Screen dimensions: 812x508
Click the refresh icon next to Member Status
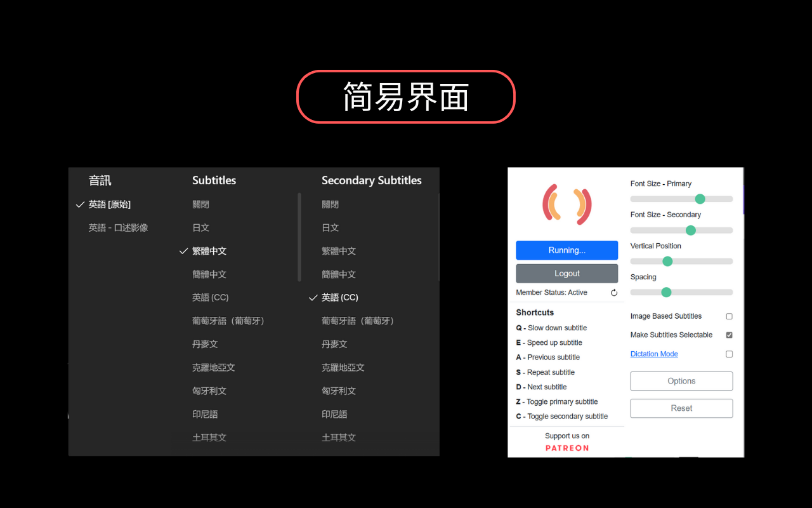pyautogui.click(x=614, y=293)
